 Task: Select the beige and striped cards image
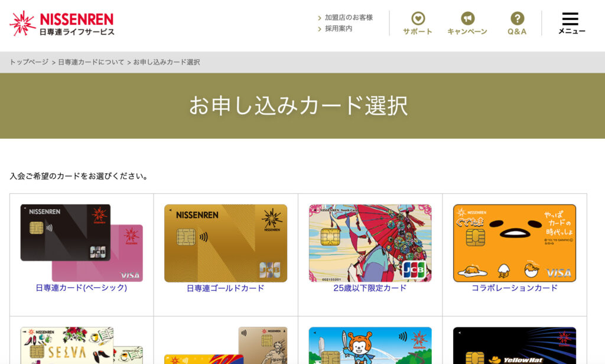(x=226, y=346)
